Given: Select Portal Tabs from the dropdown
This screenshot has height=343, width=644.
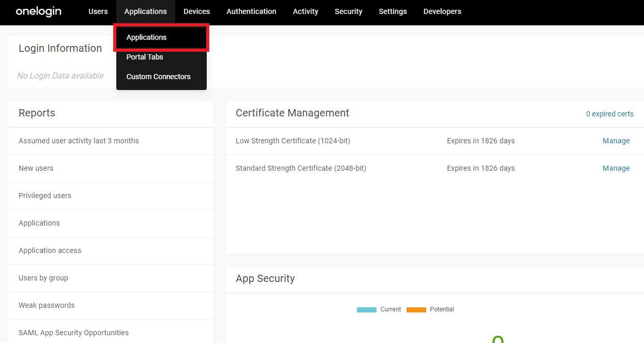Looking at the screenshot, I should (145, 57).
